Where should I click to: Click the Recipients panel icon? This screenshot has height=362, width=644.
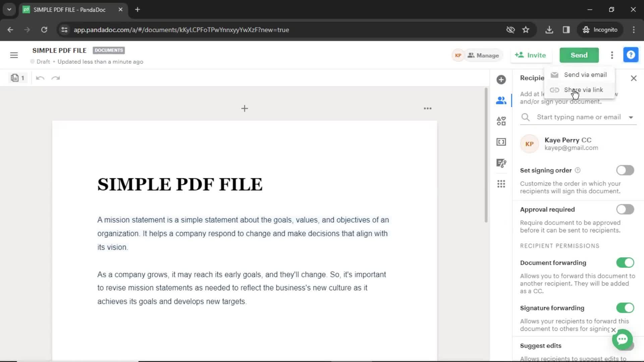click(501, 100)
